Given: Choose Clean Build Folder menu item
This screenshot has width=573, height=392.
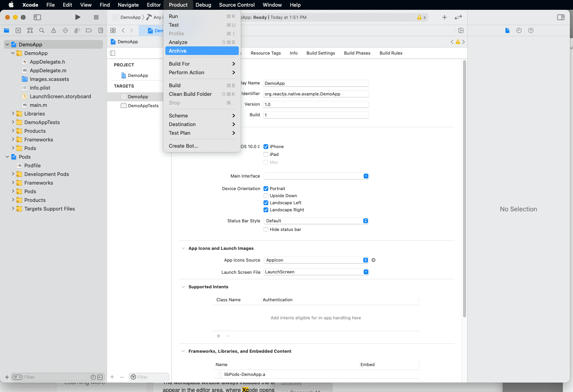Looking at the screenshot, I should 202,94.
